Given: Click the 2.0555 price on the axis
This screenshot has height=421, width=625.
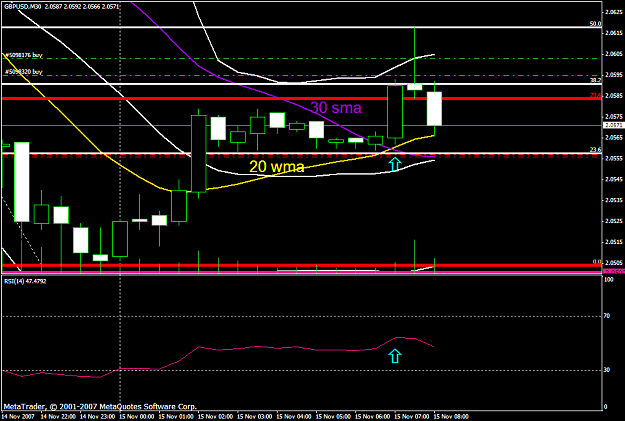Looking at the screenshot, I should coord(614,158).
